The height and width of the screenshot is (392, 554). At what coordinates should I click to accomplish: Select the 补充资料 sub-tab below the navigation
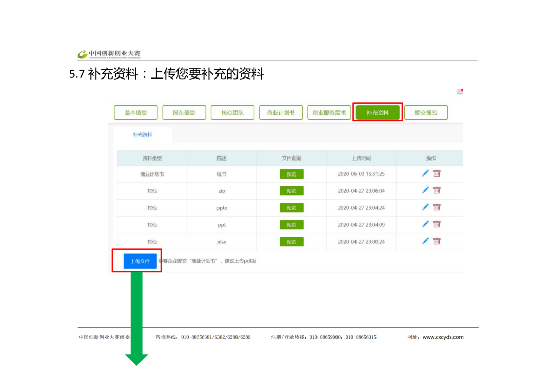point(143,135)
